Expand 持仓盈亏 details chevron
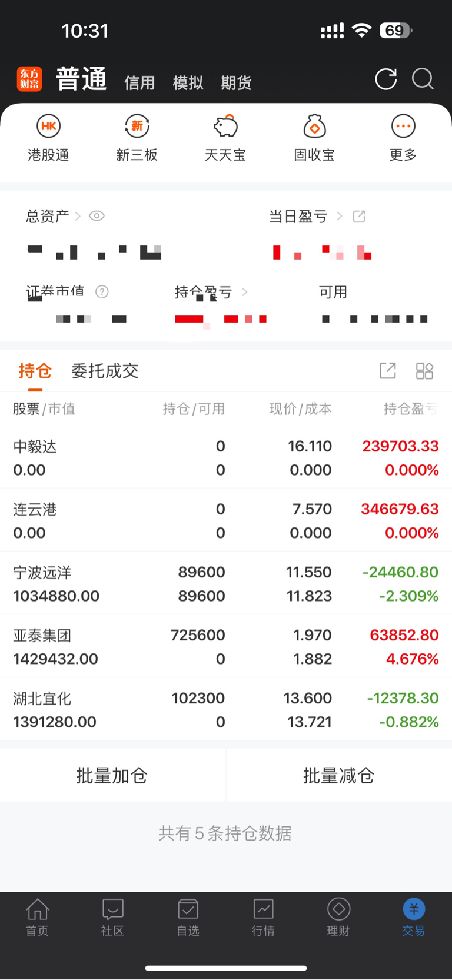452x980 pixels. pyautogui.click(x=244, y=292)
